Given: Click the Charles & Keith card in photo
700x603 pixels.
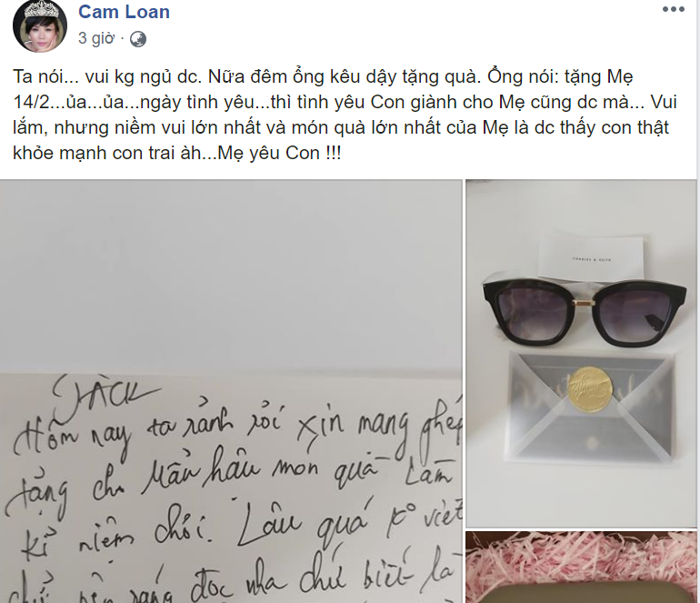Looking at the screenshot, I should click(593, 257).
